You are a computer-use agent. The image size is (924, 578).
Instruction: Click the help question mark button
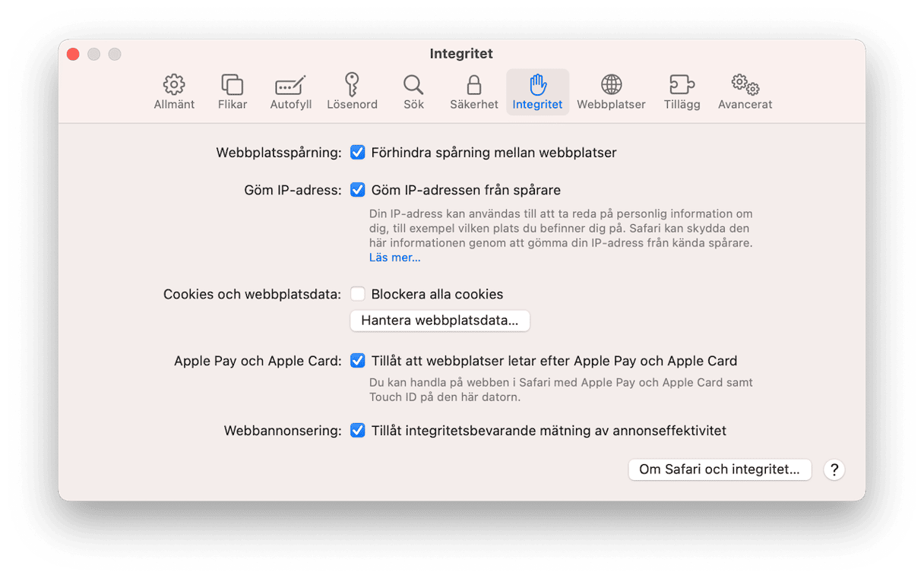[x=834, y=469]
